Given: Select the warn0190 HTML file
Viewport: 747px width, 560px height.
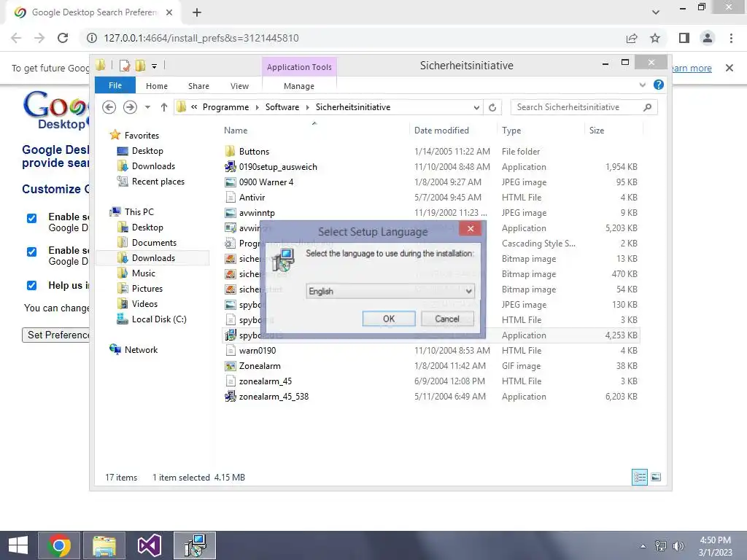Looking at the screenshot, I should (258, 351).
